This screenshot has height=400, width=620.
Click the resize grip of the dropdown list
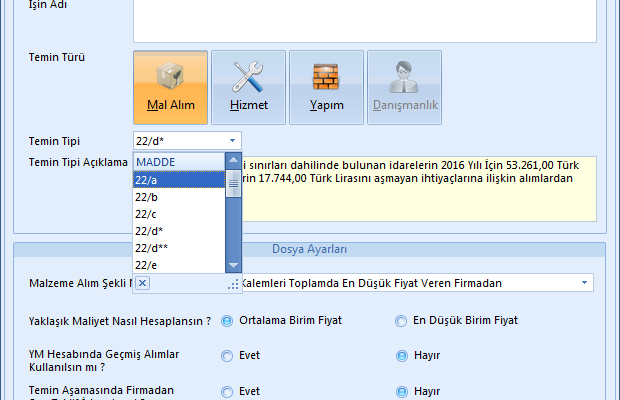pos(234,285)
